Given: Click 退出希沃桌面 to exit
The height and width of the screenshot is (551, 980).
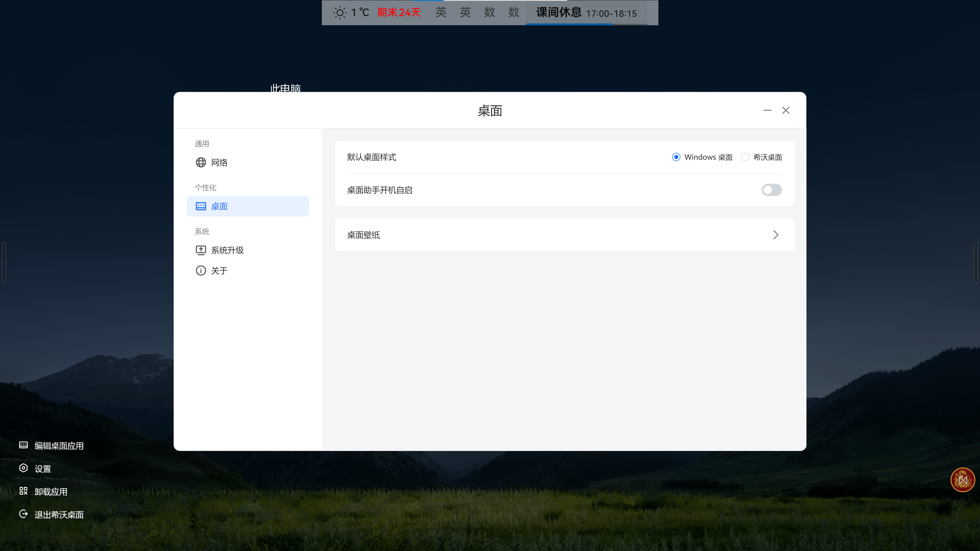Looking at the screenshot, I should [x=59, y=515].
